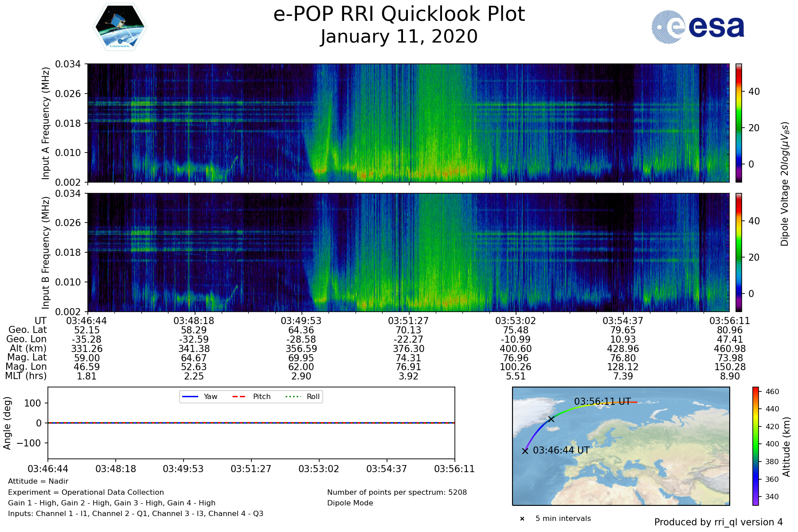Click the Attitude = Nadir text

pyautogui.click(x=38, y=481)
